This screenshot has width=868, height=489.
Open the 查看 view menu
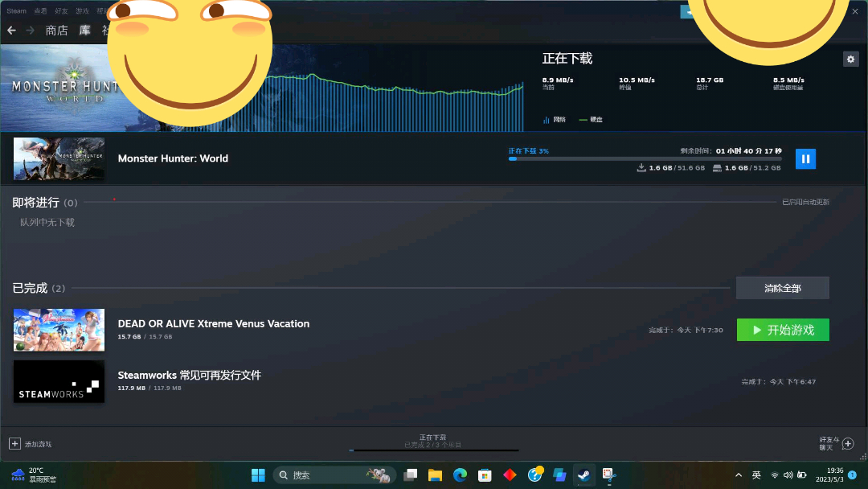pos(40,11)
